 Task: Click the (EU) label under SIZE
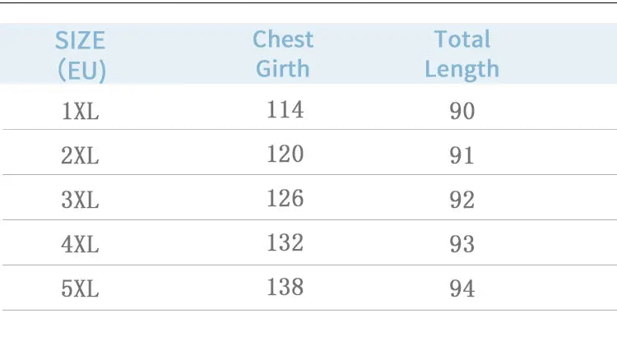click(x=81, y=70)
